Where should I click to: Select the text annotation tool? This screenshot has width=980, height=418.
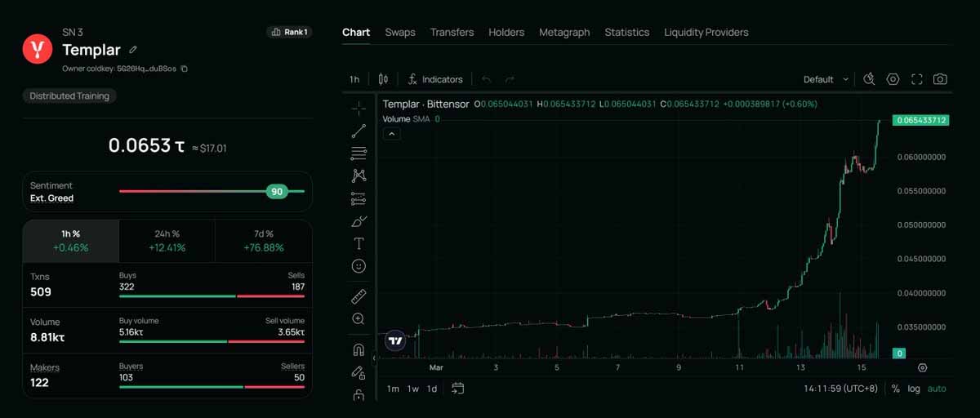[x=359, y=243]
